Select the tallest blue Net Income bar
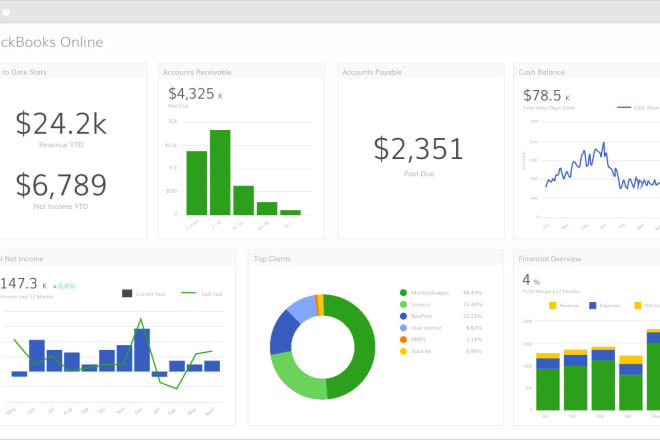 tap(142, 350)
